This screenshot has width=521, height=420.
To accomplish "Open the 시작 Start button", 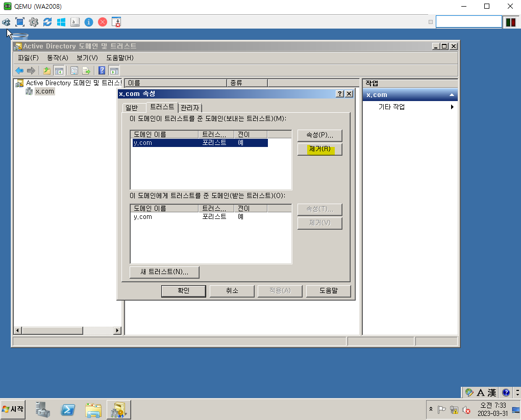I will 13,409.
